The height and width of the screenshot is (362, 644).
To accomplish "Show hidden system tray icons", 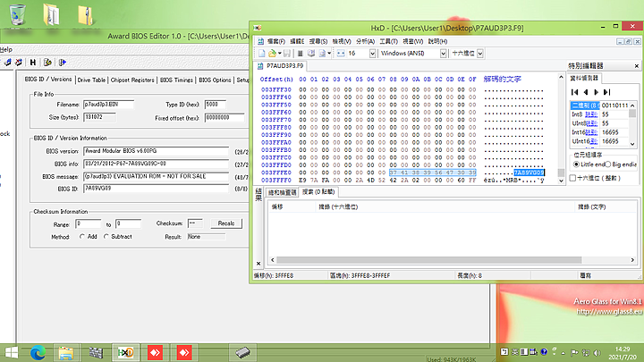I will 563,352.
